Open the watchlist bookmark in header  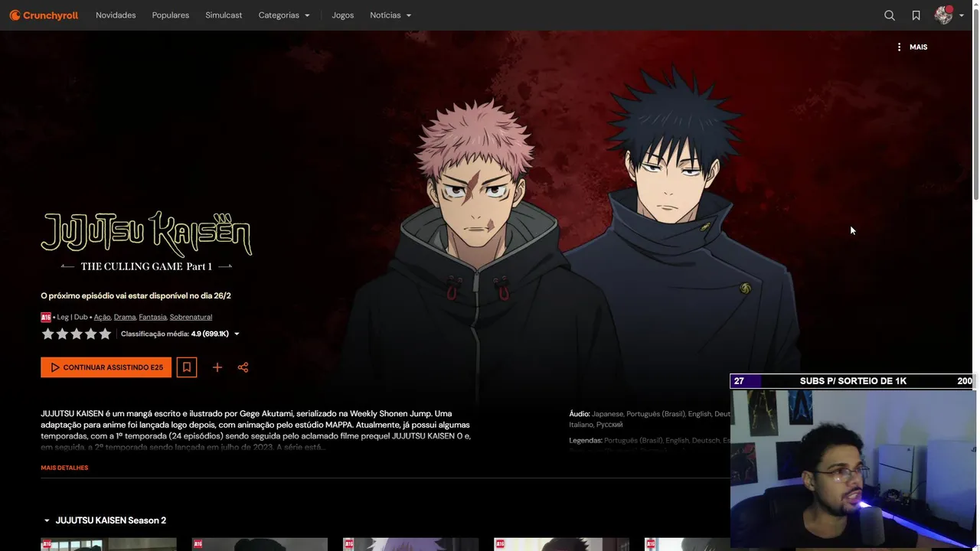click(916, 15)
